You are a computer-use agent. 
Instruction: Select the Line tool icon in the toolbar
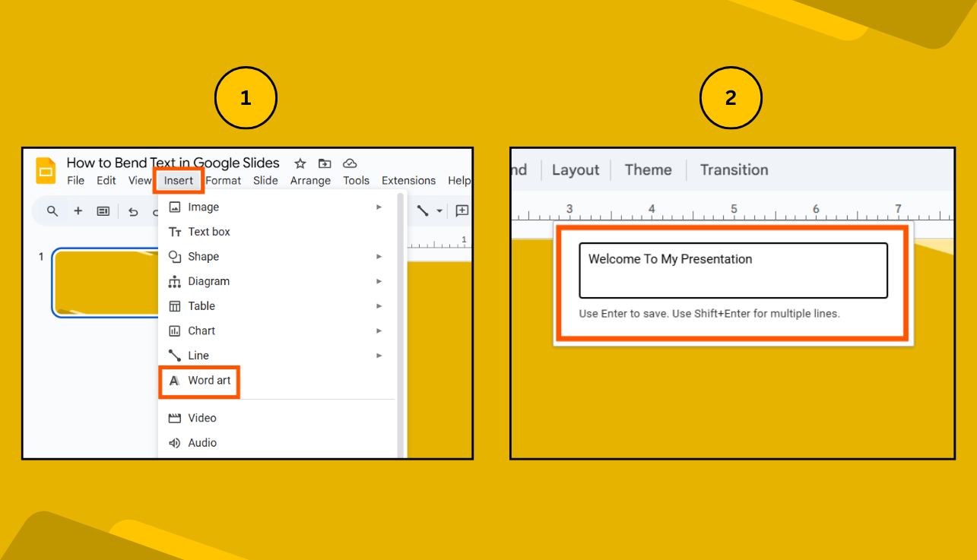(x=423, y=211)
